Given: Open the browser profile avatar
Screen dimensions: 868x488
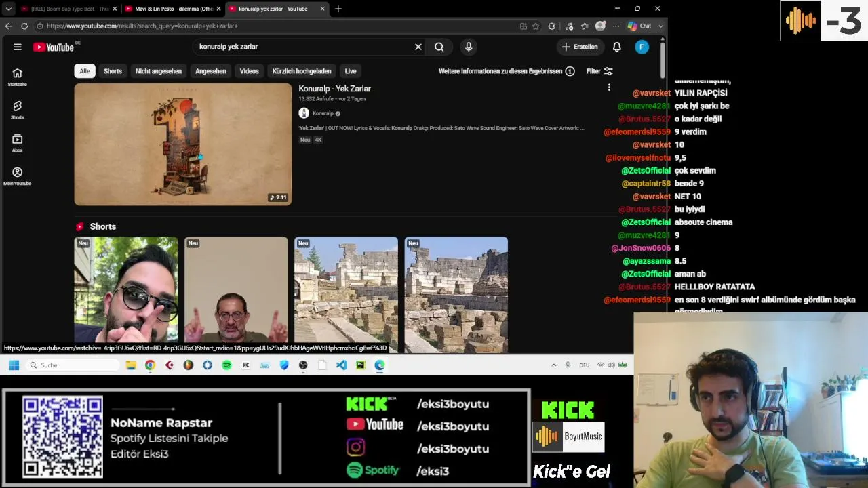Looking at the screenshot, I should click(x=600, y=26).
